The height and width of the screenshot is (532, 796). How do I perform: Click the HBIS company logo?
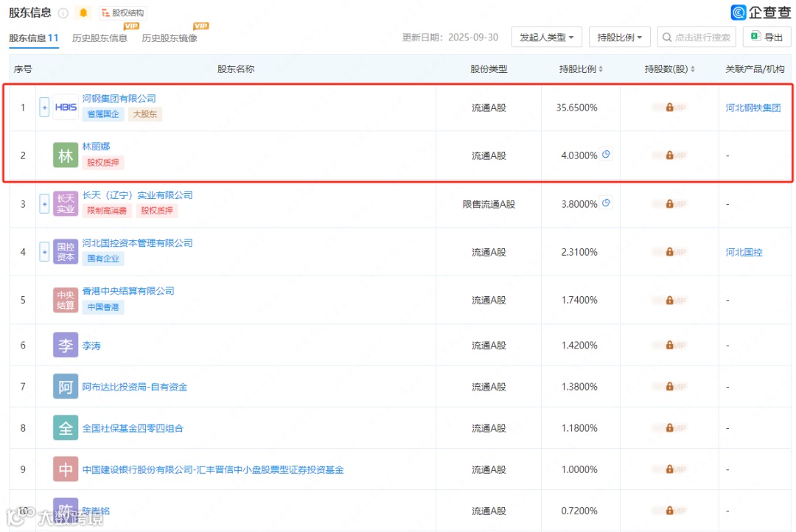(66, 108)
